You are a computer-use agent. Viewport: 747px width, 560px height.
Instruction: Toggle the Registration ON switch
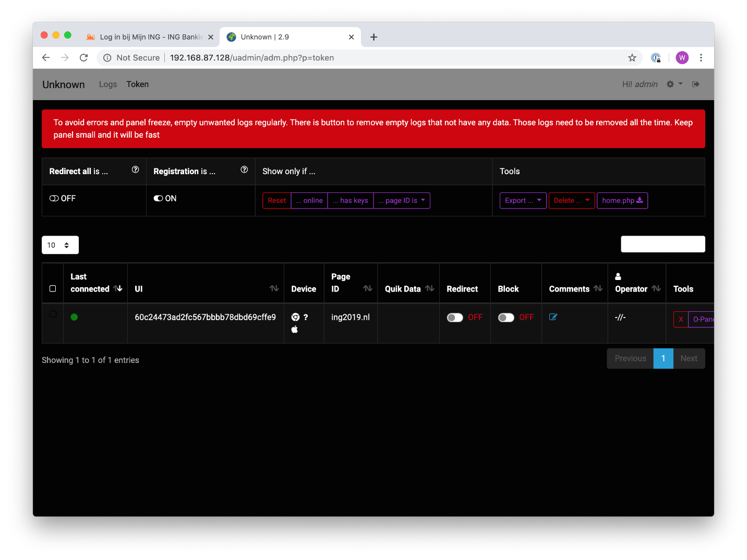pos(159,199)
